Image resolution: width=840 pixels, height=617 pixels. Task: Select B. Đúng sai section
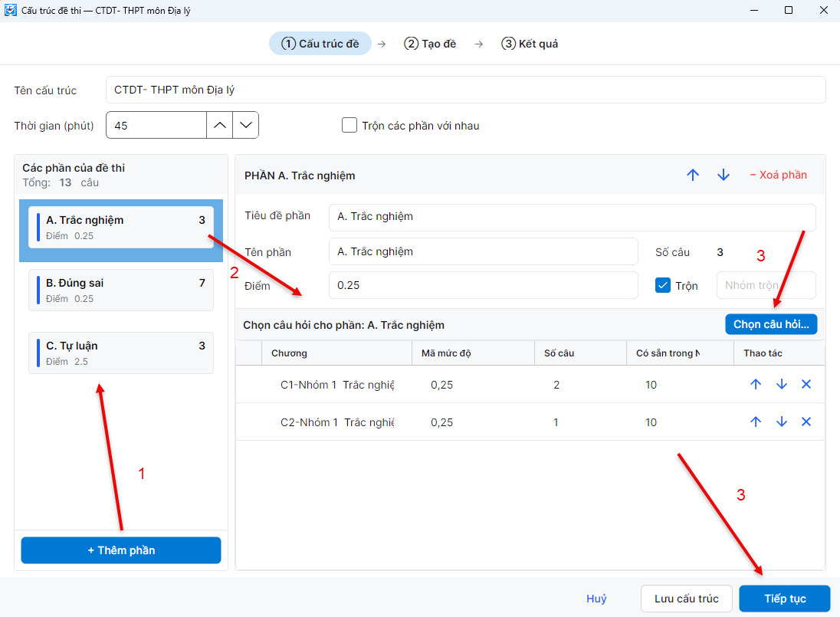tap(121, 290)
